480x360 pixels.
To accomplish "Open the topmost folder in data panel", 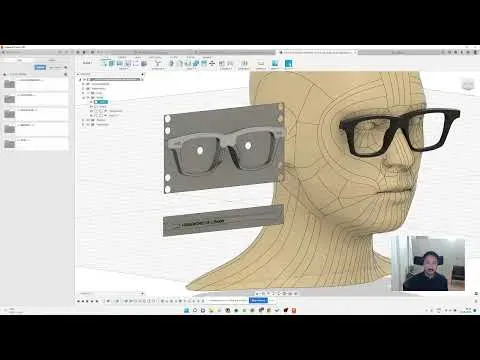I will (x=36, y=84).
